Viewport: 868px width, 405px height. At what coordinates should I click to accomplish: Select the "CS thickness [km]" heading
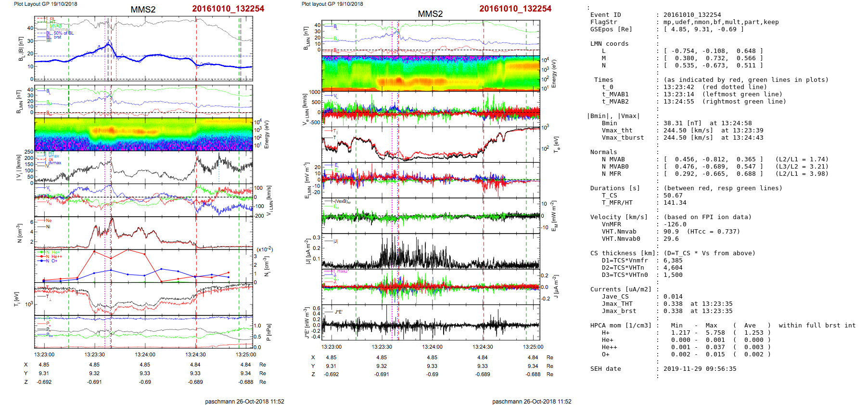tap(623, 253)
